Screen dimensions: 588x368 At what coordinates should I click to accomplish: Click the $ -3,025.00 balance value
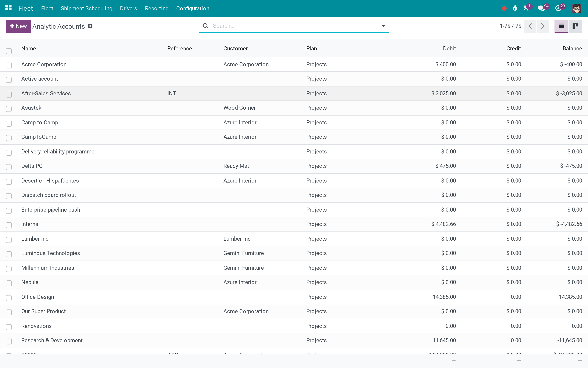pyautogui.click(x=569, y=93)
